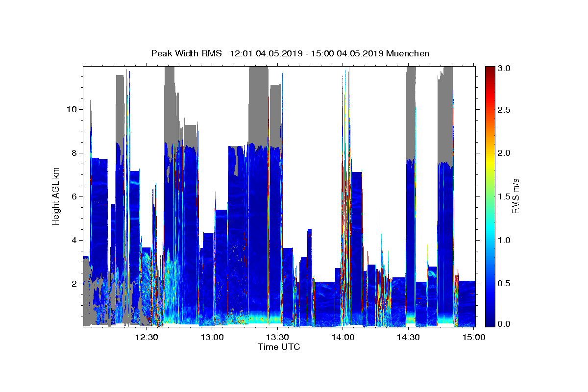Click the colorbar value 0.5
Image resolution: width=588 pixels, height=392 pixels.
(x=504, y=283)
